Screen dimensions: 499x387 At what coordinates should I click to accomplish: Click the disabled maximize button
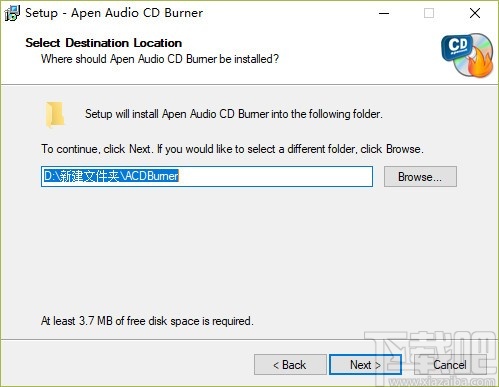[429, 13]
